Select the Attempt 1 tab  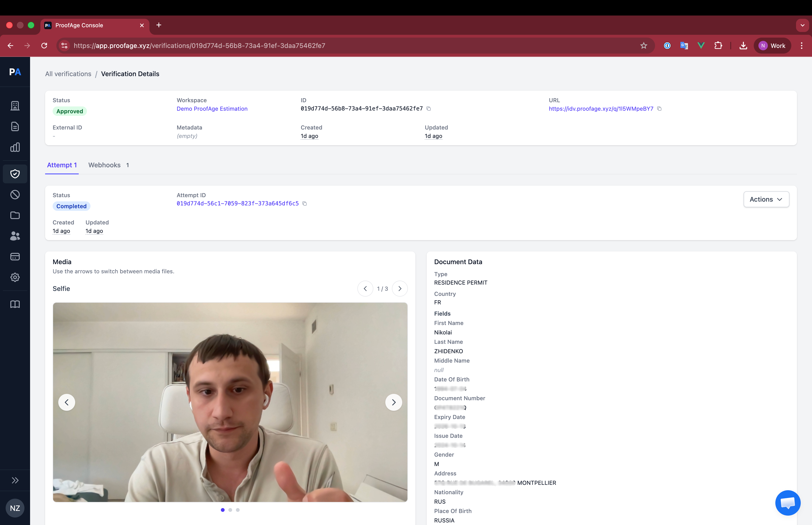62,165
